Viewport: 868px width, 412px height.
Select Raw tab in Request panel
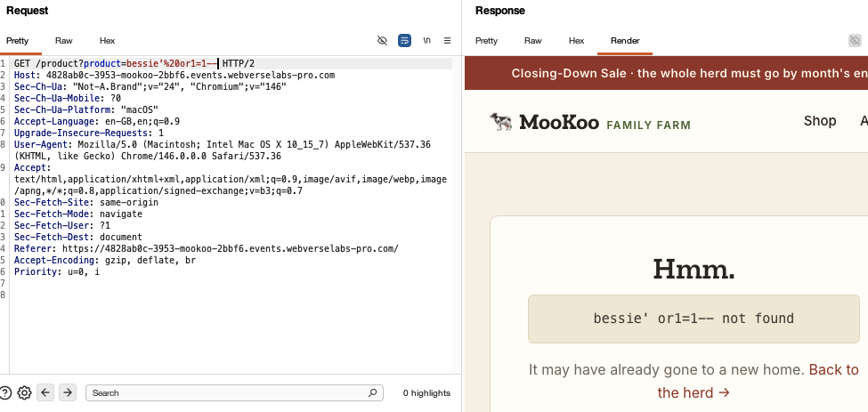[64, 40]
